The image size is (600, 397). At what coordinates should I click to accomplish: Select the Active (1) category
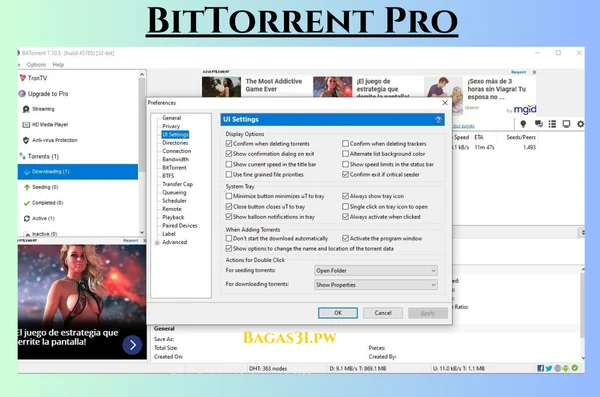(x=39, y=218)
